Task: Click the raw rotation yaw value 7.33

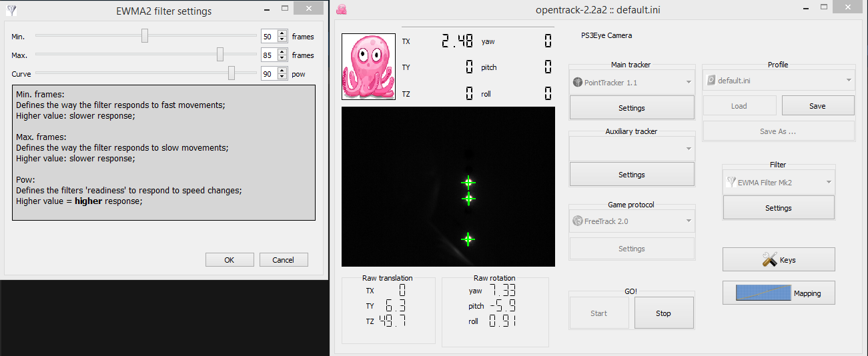Action: [x=502, y=290]
